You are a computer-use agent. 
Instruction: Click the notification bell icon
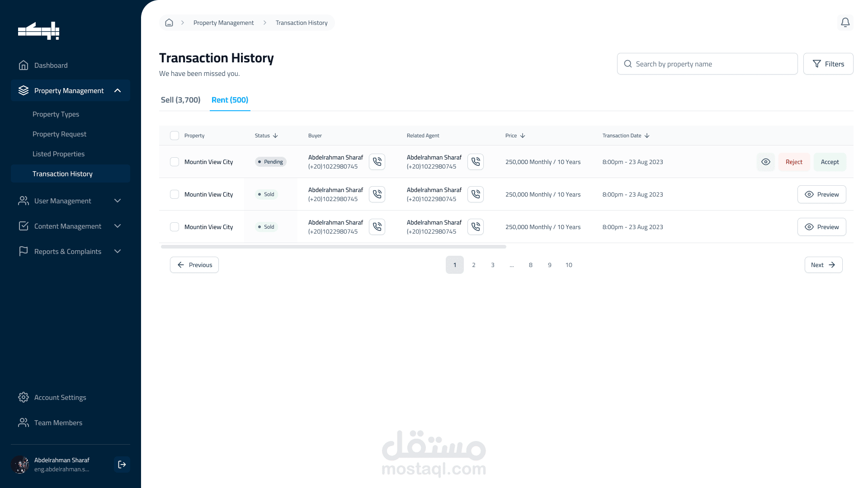coord(845,23)
